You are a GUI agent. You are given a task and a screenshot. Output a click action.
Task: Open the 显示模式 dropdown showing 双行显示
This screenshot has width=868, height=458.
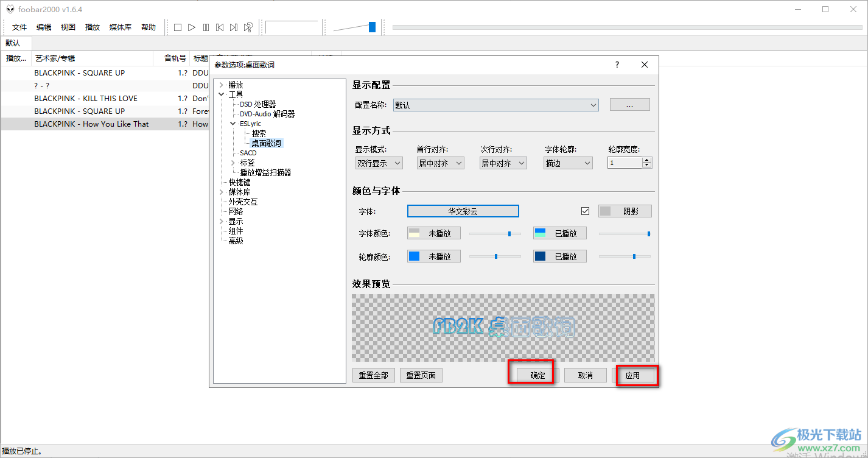[379, 163]
